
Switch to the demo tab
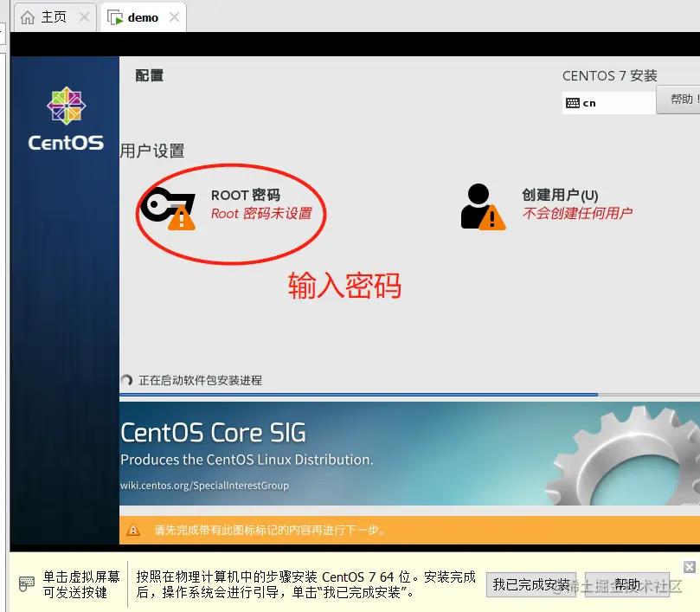coord(143,17)
